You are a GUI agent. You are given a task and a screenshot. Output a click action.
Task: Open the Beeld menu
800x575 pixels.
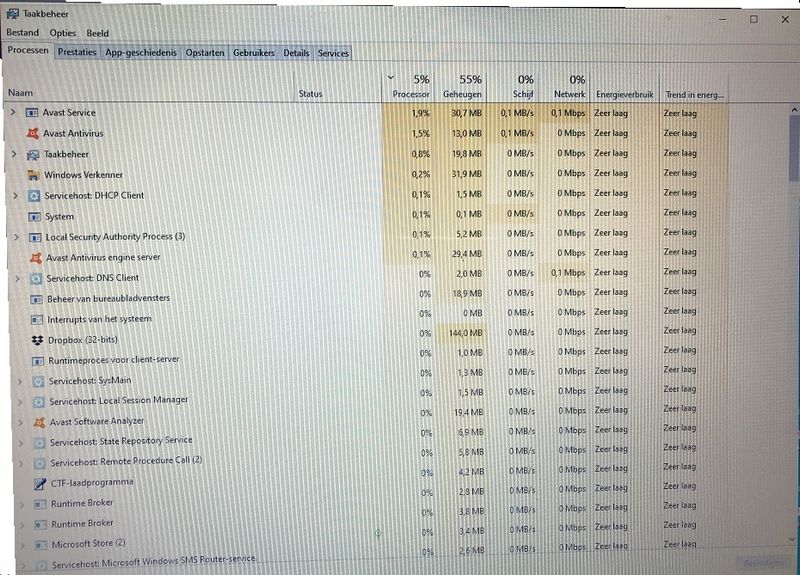97,33
